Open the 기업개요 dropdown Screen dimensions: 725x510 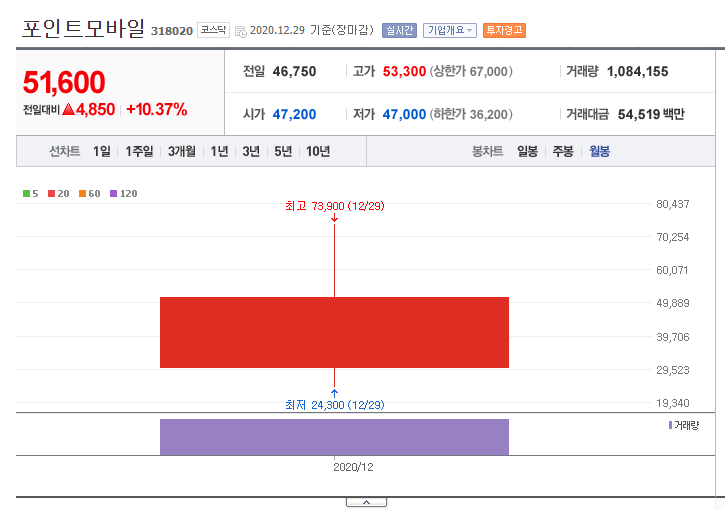point(449,31)
